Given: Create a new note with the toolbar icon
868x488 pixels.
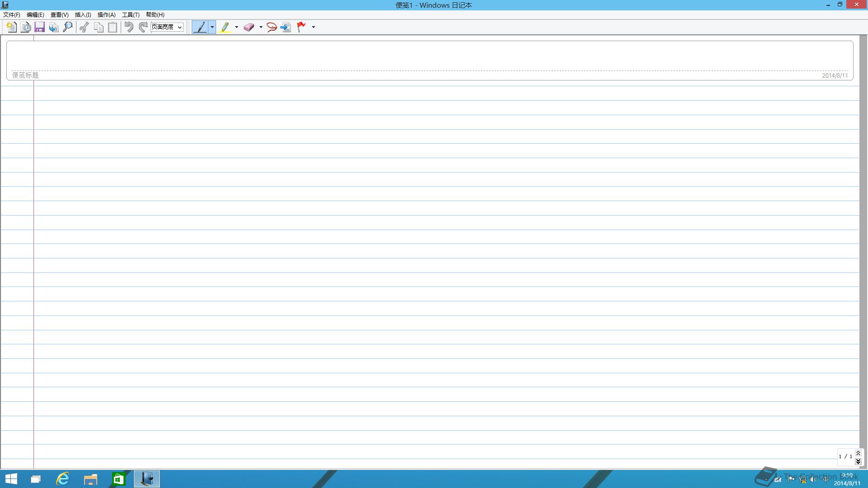Looking at the screenshot, I should click(x=11, y=27).
